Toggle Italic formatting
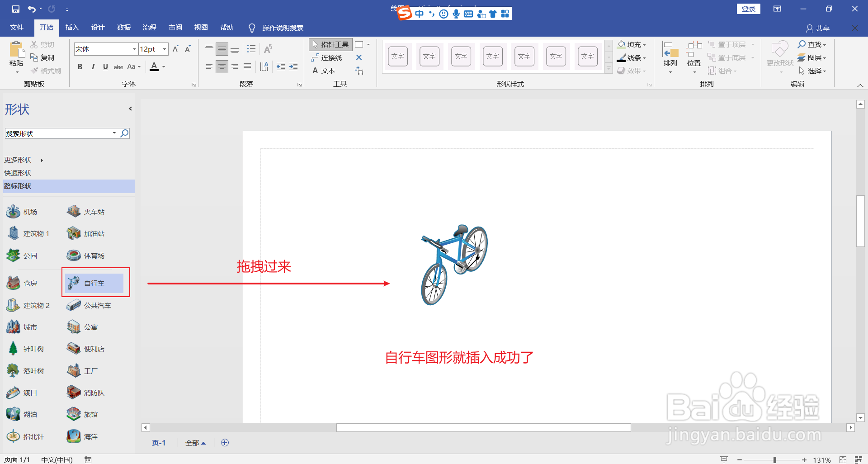 [x=93, y=67]
